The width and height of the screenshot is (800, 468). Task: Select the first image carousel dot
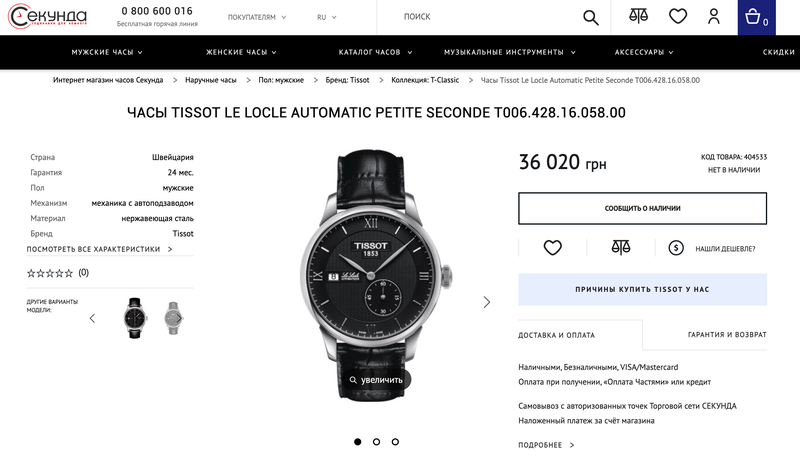click(357, 441)
